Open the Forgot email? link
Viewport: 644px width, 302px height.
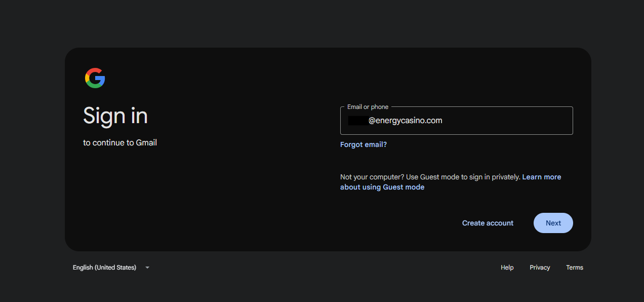[364, 144]
